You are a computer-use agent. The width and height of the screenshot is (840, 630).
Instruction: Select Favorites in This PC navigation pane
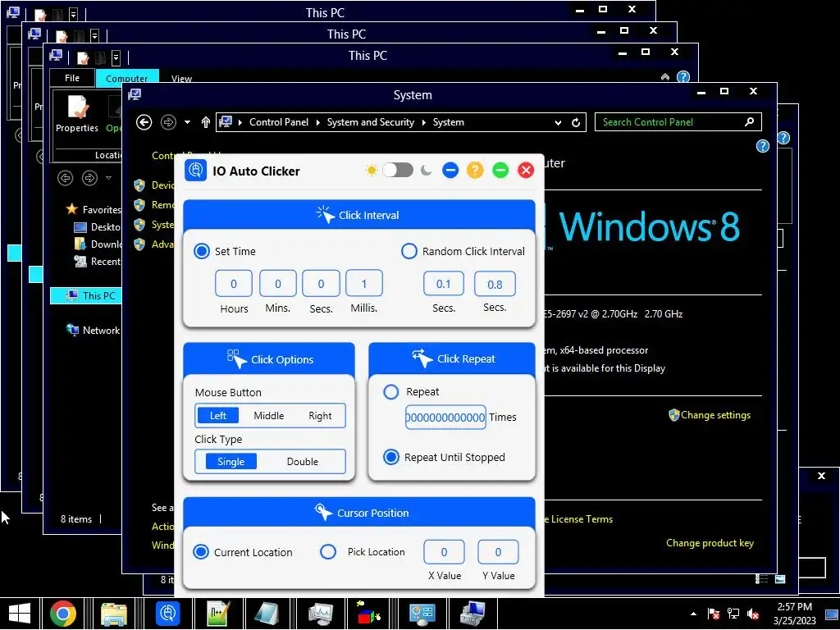pyautogui.click(x=101, y=209)
